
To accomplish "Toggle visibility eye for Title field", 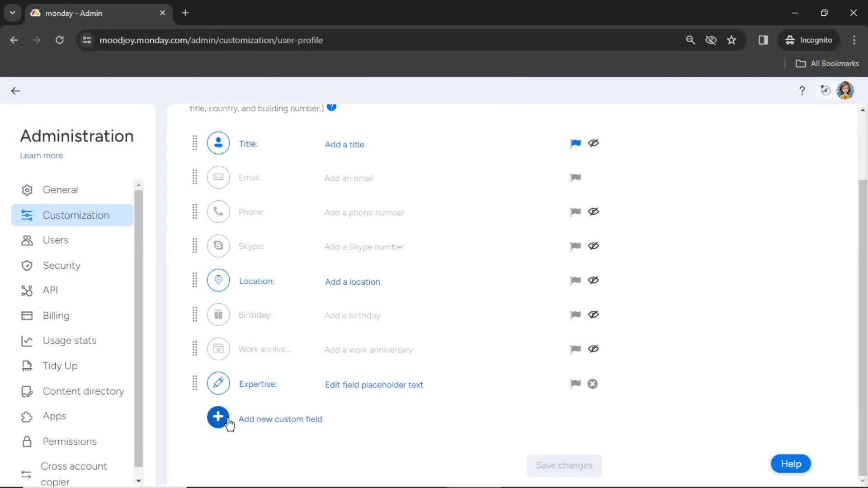I will tap(593, 143).
